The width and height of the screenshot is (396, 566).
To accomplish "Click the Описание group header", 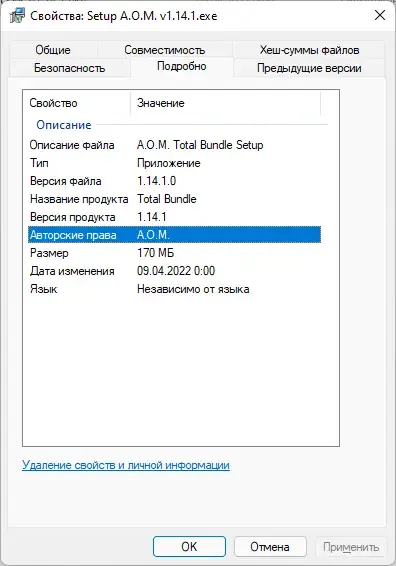I will (x=64, y=125).
